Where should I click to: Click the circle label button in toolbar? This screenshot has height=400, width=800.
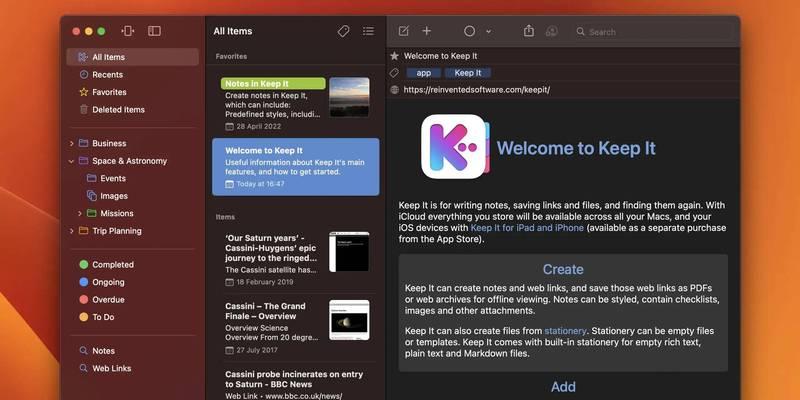(x=469, y=31)
